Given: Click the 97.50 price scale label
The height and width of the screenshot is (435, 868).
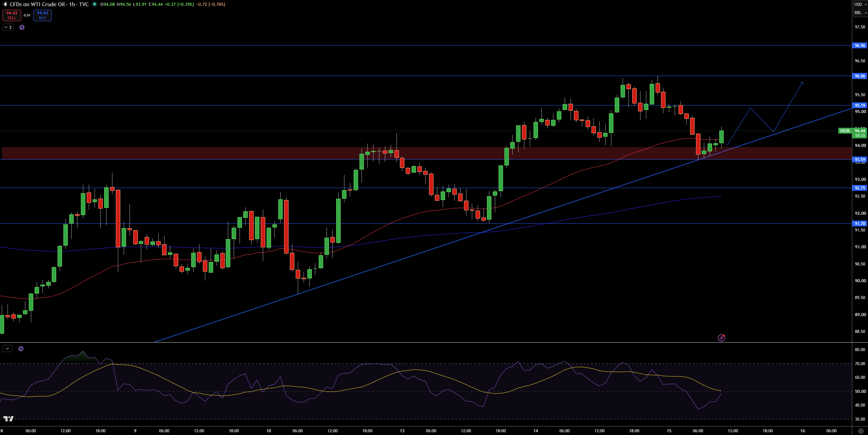Looking at the screenshot, I should tap(860, 27).
